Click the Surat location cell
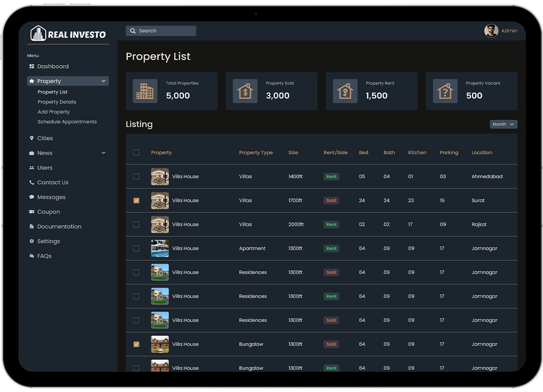 [478, 201]
